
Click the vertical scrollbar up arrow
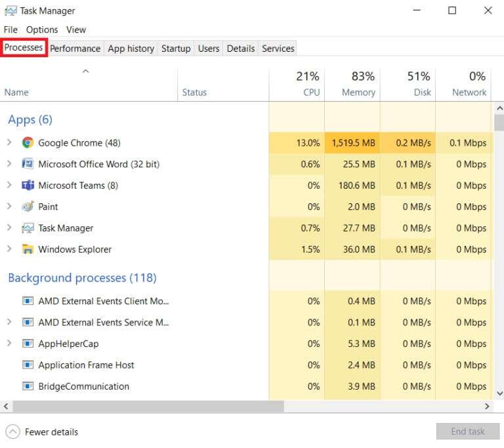pos(499,109)
